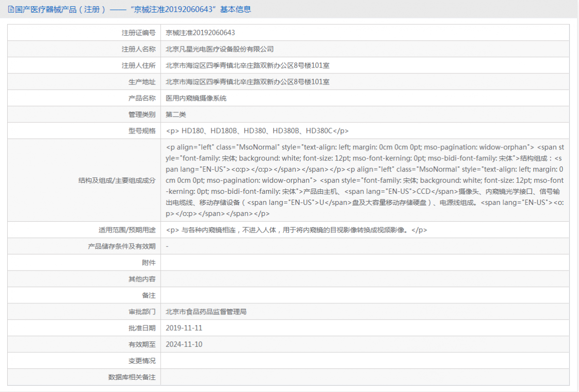The image size is (579, 392).
Task: Select product name 医用内窥镜摄像系统
Action: 196,98
